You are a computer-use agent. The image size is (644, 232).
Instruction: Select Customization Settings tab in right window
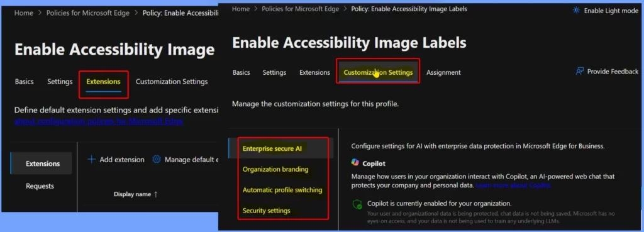378,72
